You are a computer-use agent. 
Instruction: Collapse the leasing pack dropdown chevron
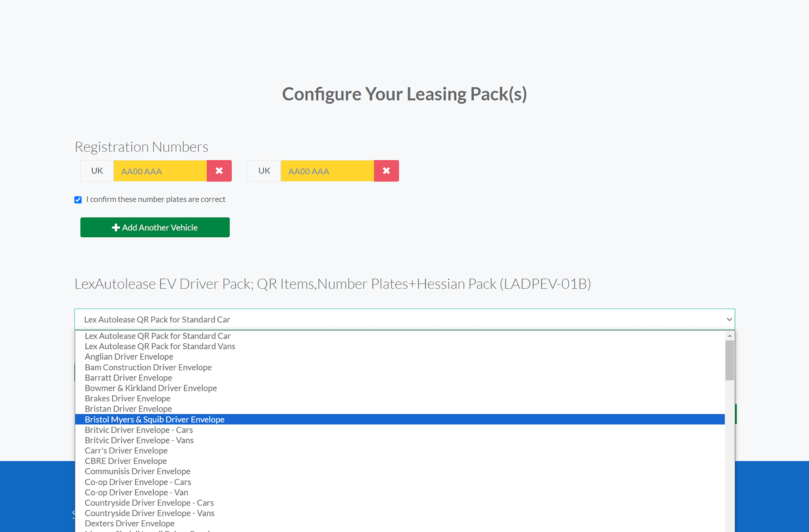pos(729,319)
